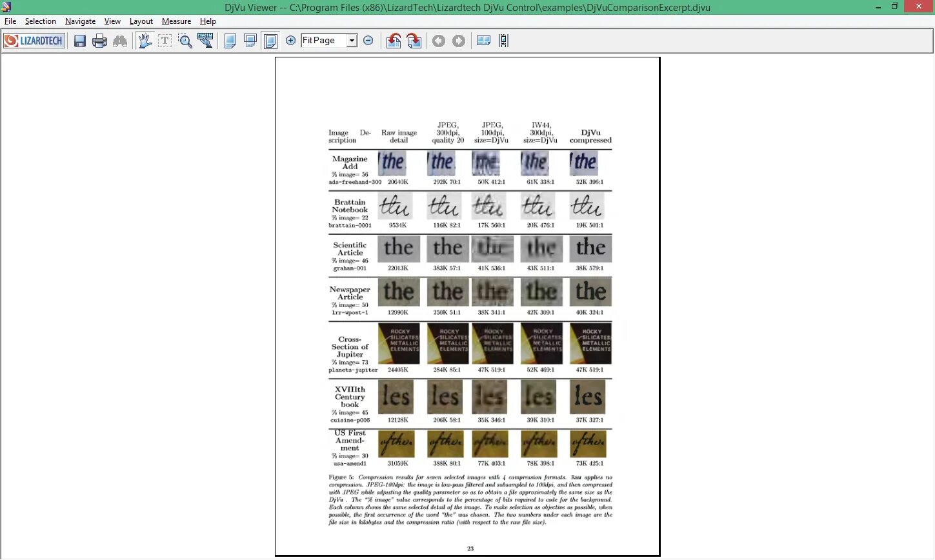The height and width of the screenshot is (560, 935).
Task: Go to next page arrow
Action: click(459, 41)
